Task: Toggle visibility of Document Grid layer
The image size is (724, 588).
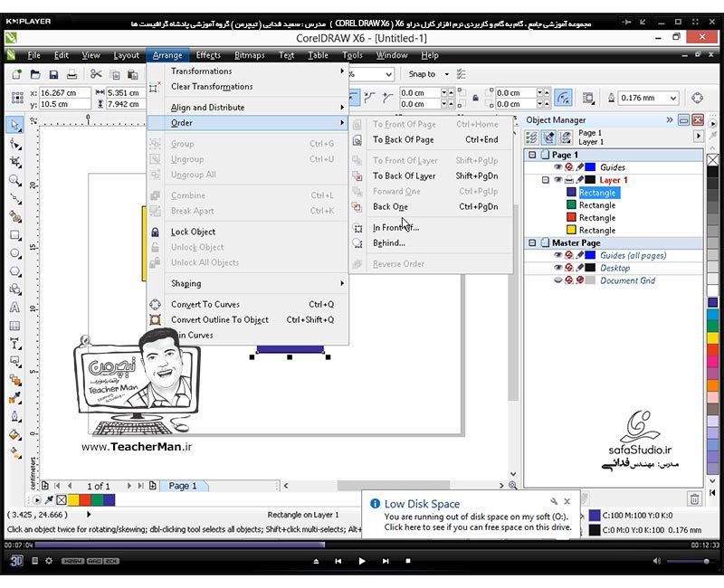Action: (x=557, y=280)
